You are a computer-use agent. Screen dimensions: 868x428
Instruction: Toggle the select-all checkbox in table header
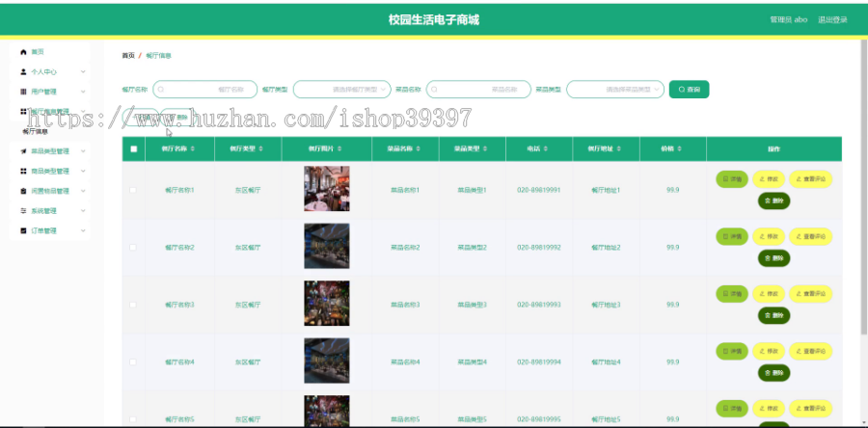pyautogui.click(x=133, y=148)
